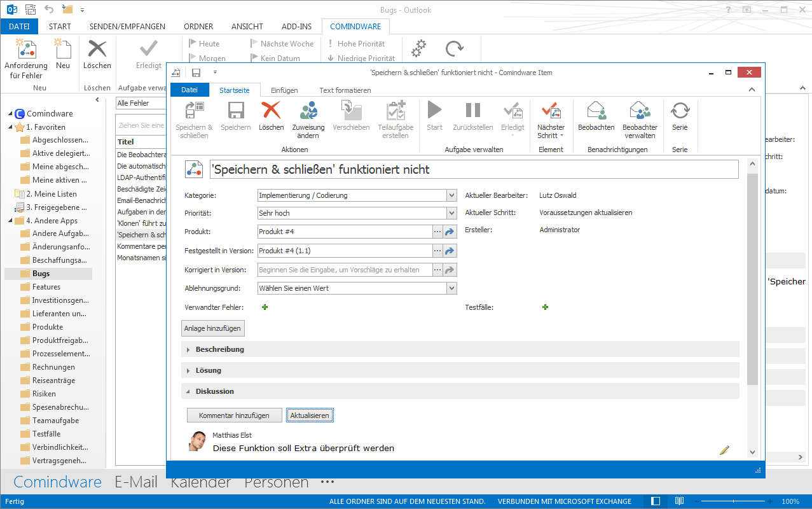Click the Start play icon
The image size is (812, 509).
pyautogui.click(x=434, y=110)
